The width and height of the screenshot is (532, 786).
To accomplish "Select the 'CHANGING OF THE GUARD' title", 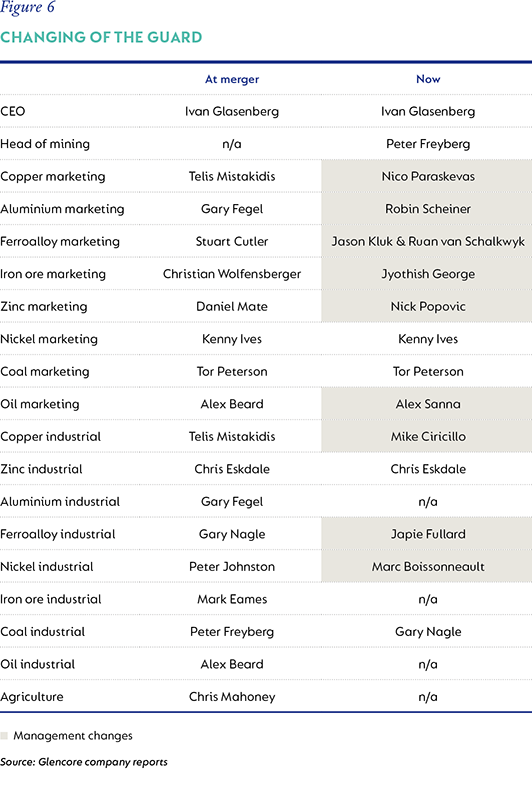I will 101,37.
